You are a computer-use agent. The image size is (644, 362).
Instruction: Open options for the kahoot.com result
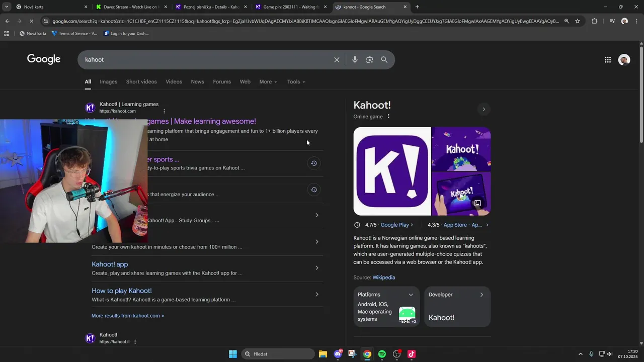coord(164,111)
